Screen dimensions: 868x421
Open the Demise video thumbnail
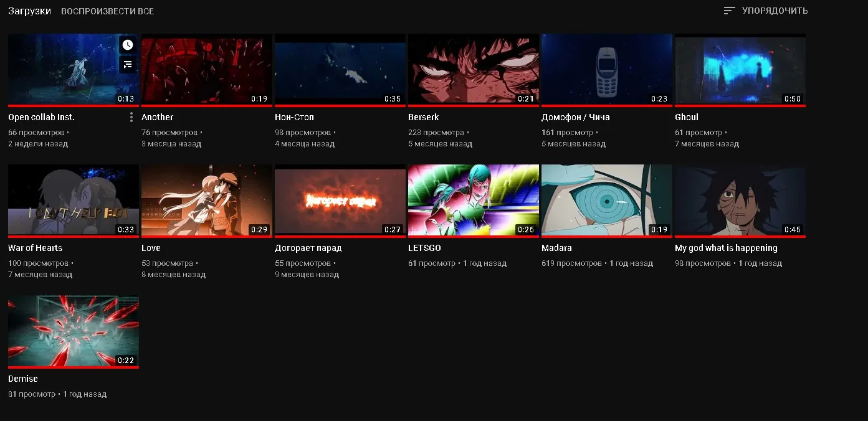74,331
